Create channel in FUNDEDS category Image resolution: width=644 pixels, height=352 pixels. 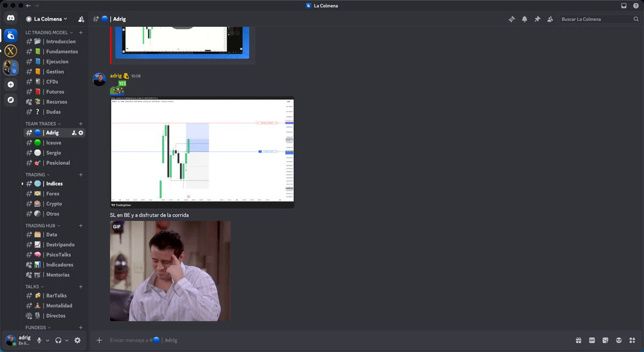[x=81, y=327]
